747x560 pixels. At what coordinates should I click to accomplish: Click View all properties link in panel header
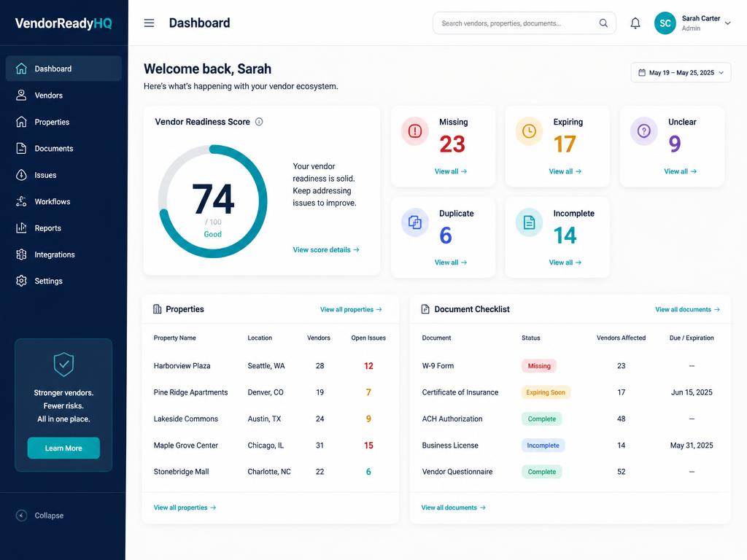(351, 309)
